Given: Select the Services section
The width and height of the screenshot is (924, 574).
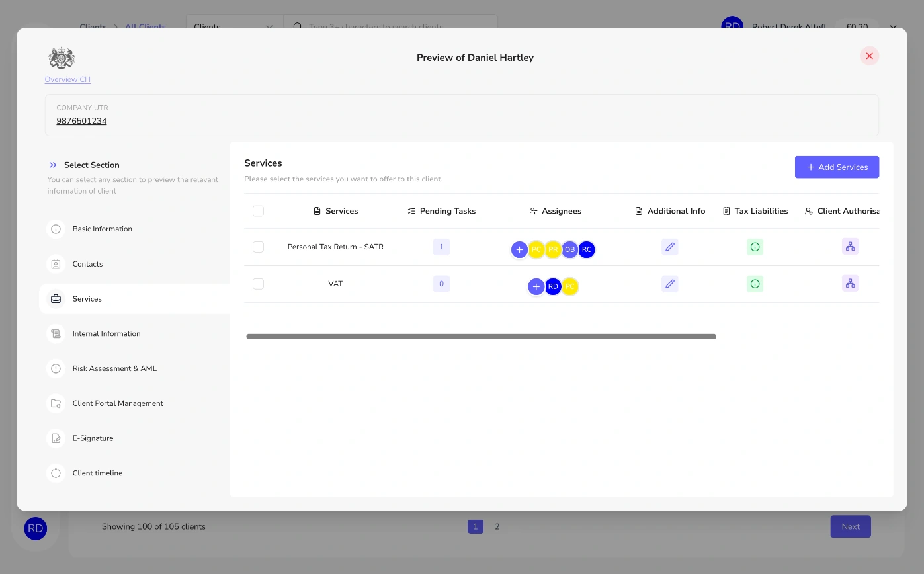Looking at the screenshot, I should click(135, 299).
